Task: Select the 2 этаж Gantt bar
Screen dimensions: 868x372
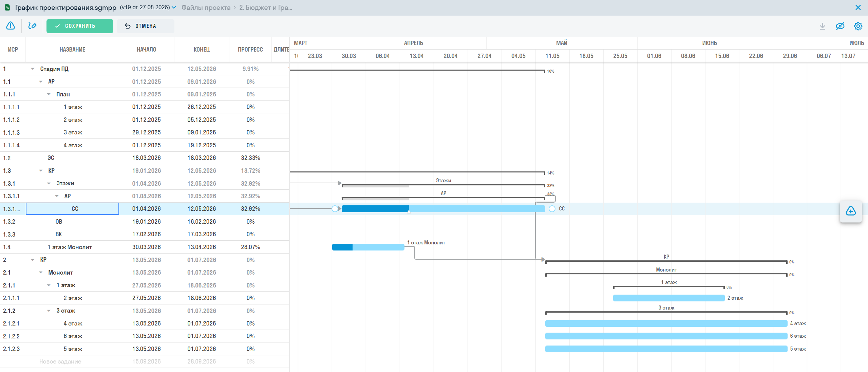Action: pos(669,298)
